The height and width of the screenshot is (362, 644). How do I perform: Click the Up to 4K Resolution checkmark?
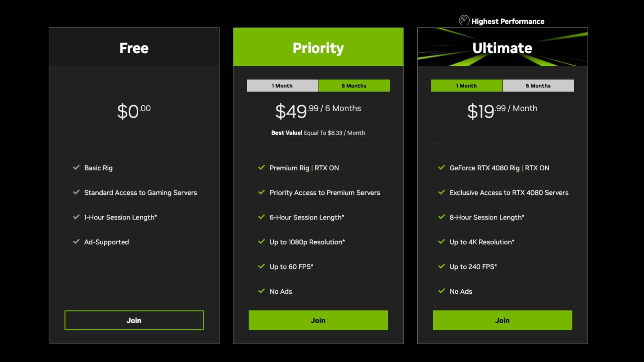pyautogui.click(x=441, y=242)
